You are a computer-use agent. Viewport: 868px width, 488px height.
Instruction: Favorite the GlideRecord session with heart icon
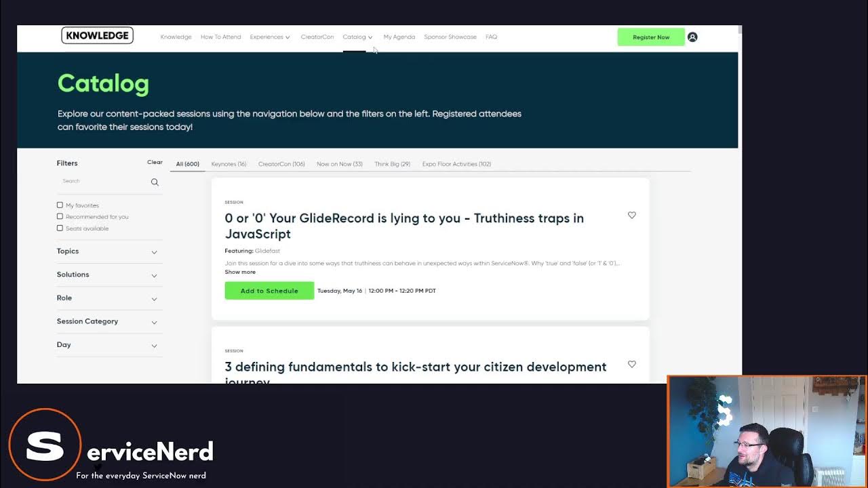(x=632, y=215)
